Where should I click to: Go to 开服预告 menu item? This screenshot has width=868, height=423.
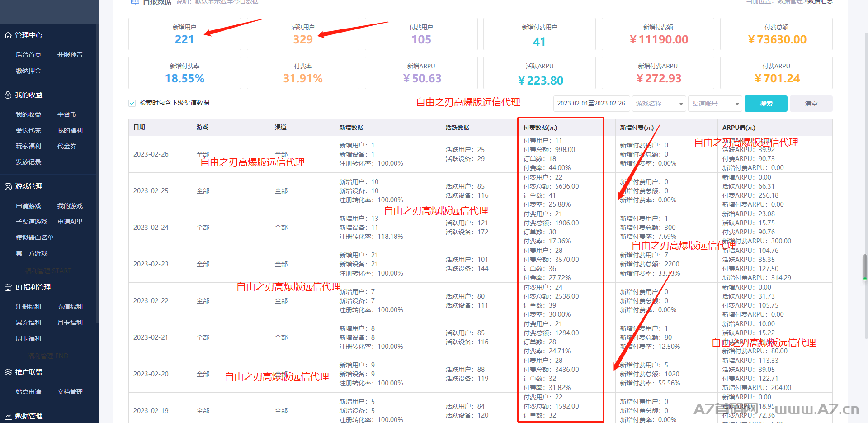point(70,55)
